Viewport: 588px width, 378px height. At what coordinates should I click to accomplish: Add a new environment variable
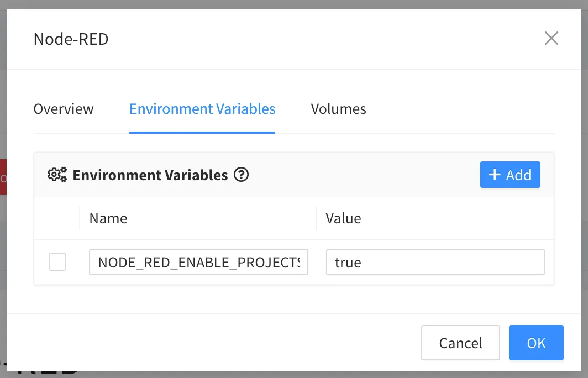(510, 175)
